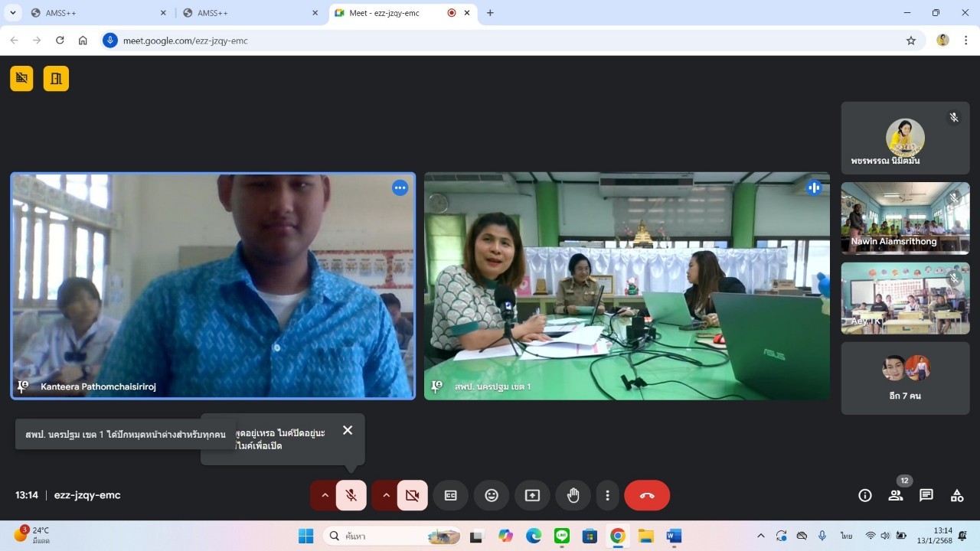Go to browser home page
This screenshot has height=551, width=980.
(83, 41)
